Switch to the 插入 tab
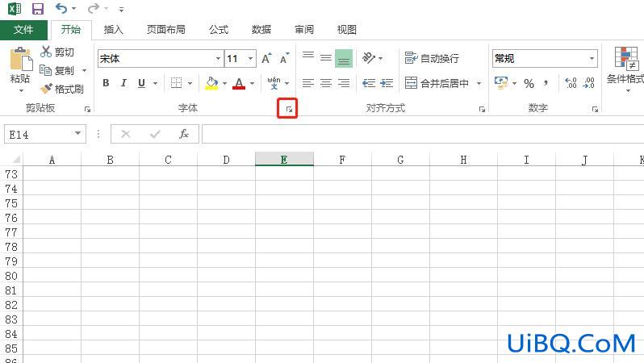The width and height of the screenshot is (644, 363). [x=113, y=30]
